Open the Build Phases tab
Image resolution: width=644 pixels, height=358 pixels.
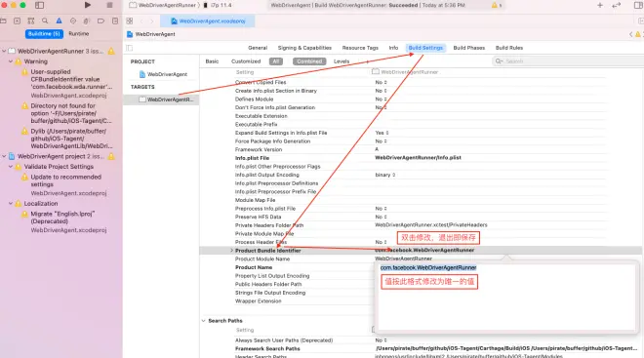coord(469,48)
